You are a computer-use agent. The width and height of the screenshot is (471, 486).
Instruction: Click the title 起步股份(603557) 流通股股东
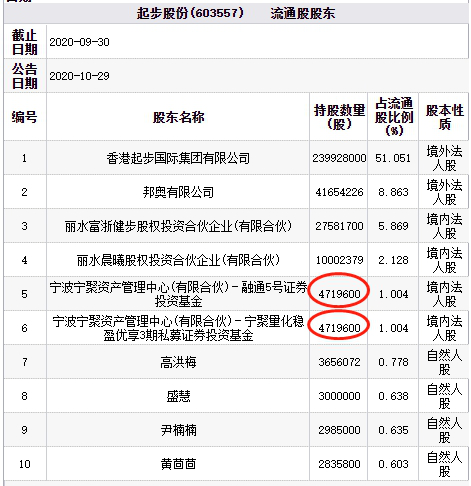[236, 13]
